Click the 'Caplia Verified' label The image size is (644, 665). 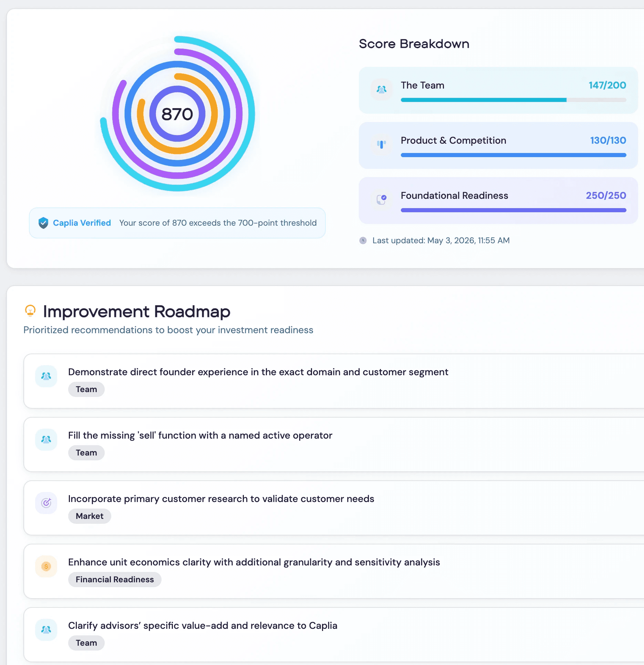[82, 223]
